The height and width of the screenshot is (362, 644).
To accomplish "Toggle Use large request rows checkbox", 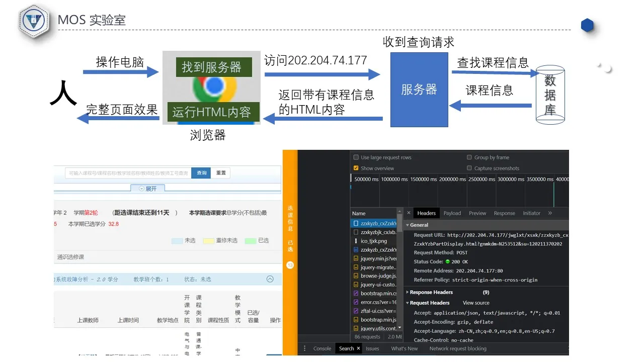I will [x=356, y=157].
